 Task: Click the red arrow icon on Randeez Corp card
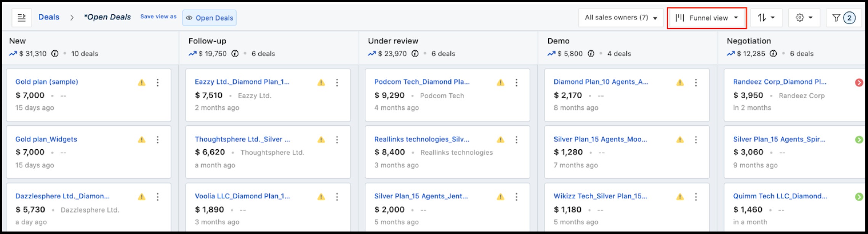pyautogui.click(x=859, y=82)
